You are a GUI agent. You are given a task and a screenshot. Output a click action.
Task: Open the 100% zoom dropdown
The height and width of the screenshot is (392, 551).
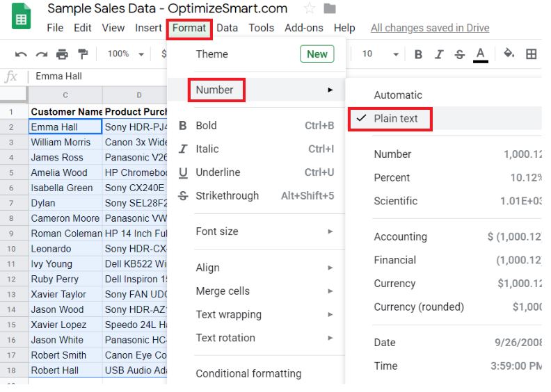(125, 54)
